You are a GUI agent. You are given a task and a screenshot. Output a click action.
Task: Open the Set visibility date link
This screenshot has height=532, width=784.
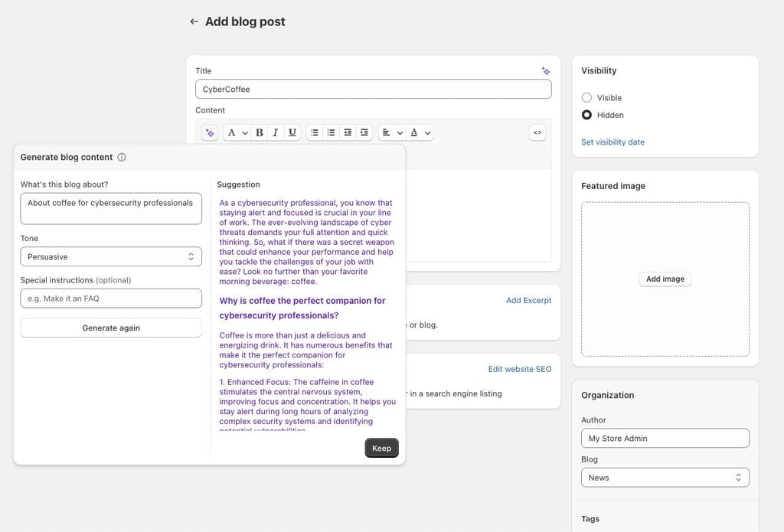point(612,142)
